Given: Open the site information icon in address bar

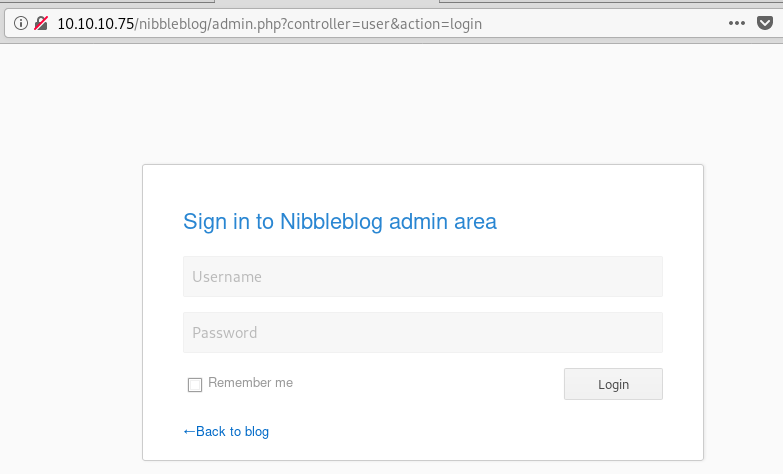Looking at the screenshot, I should tap(20, 23).
